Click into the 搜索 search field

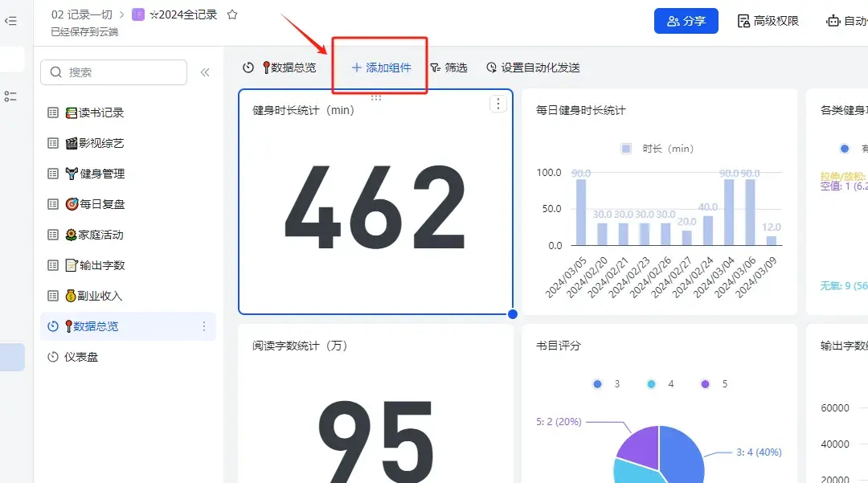click(x=113, y=72)
